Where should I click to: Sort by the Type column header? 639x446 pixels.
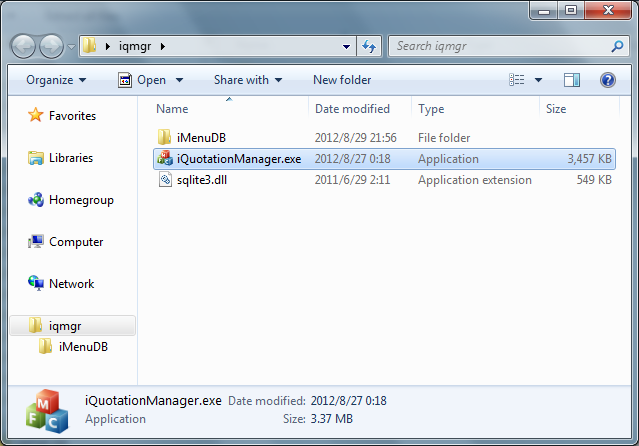(x=475, y=108)
